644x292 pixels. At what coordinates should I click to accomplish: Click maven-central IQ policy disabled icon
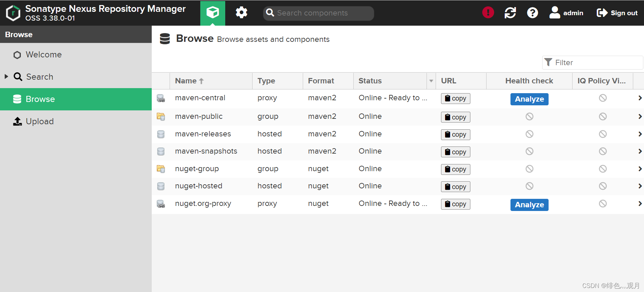pos(603,98)
